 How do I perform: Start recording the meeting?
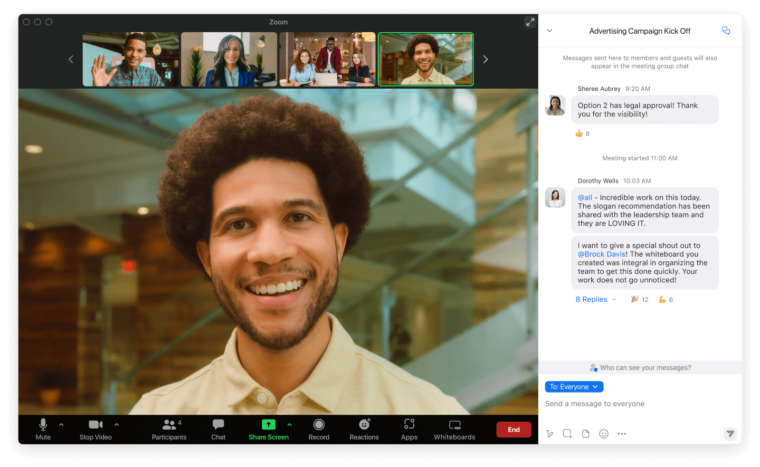tap(319, 428)
